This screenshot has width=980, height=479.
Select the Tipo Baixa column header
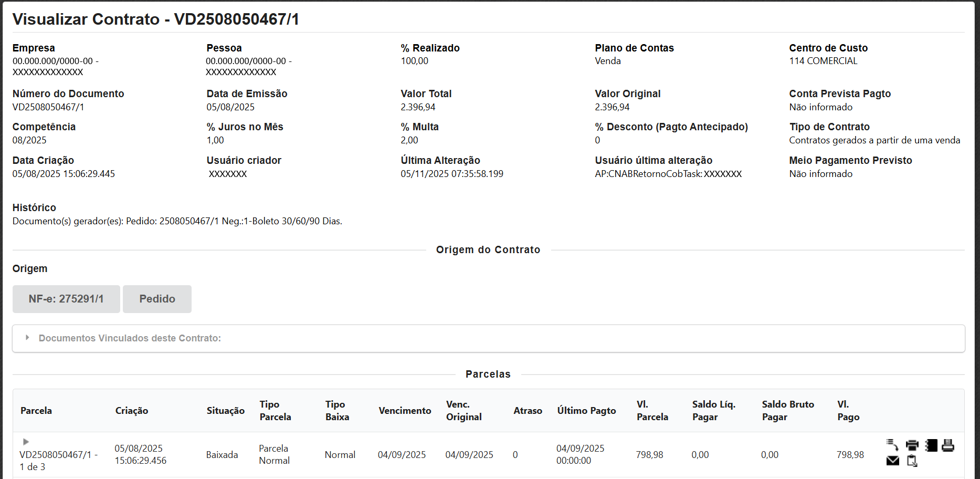[x=337, y=411]
